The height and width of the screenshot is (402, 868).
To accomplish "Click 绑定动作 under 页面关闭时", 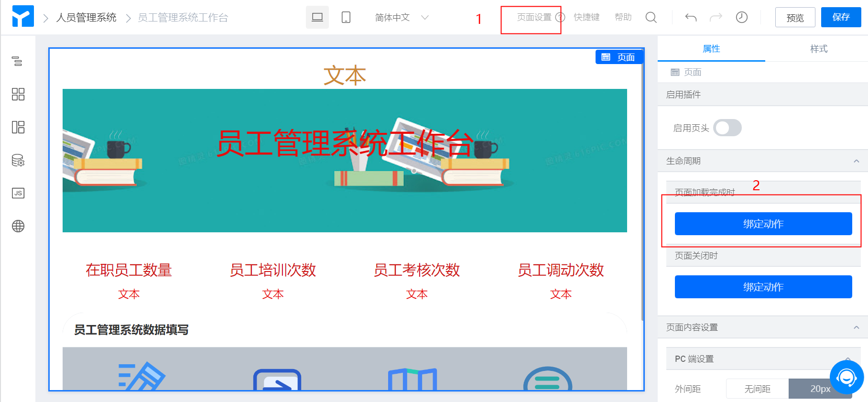I will pos(763,287).
